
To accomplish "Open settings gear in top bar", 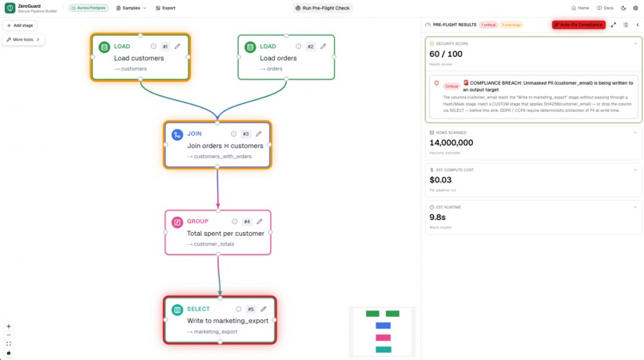I will (x=635, y=8).
